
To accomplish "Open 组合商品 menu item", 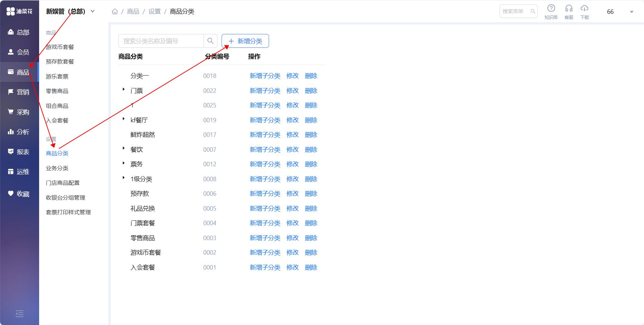I will tap(57, 106).
